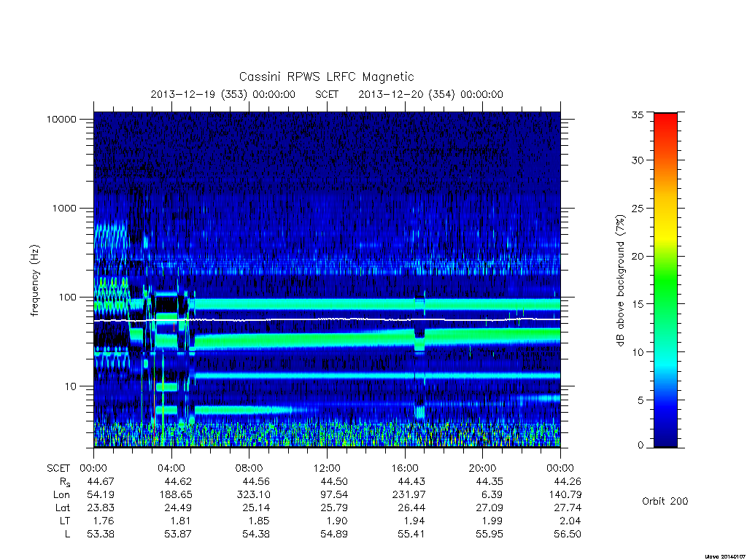
Task: Select the end date '2013-12-20 (354) 00:00:00'
Action: [430, 94]
